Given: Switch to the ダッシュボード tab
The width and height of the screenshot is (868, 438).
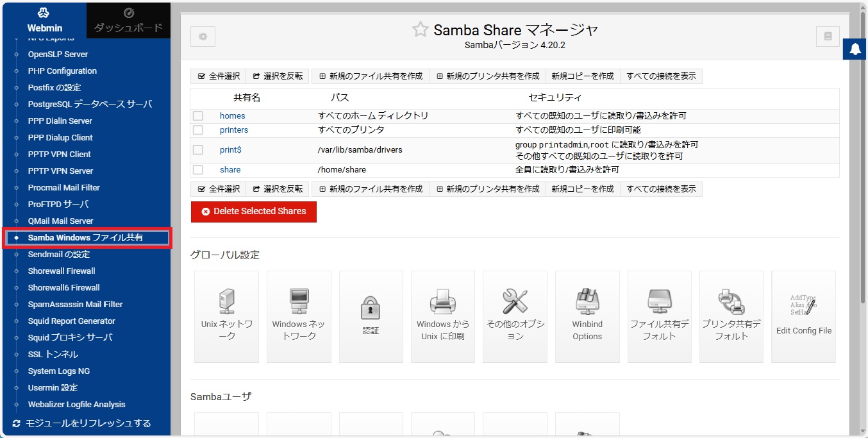Looking at the screenshot, I should pos(128,21).
